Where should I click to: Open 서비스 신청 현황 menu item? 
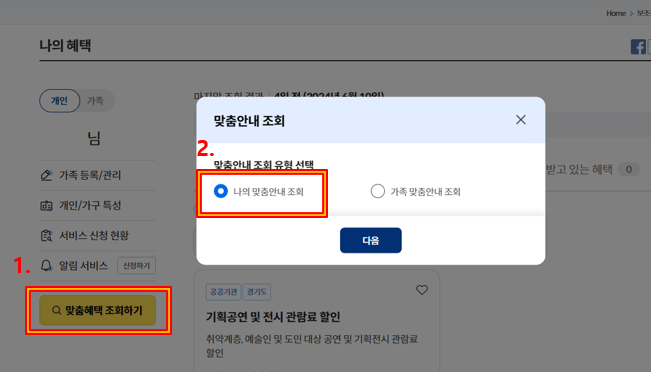[x=94, y=235]
